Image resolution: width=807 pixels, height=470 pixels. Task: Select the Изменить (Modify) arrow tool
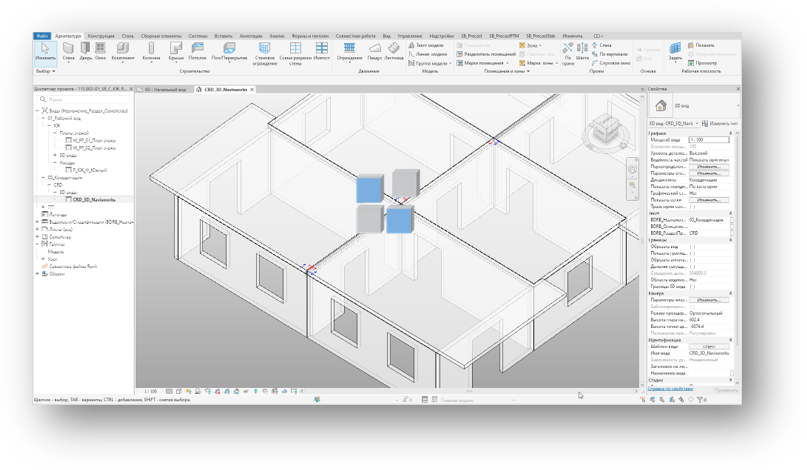(44, 50)
